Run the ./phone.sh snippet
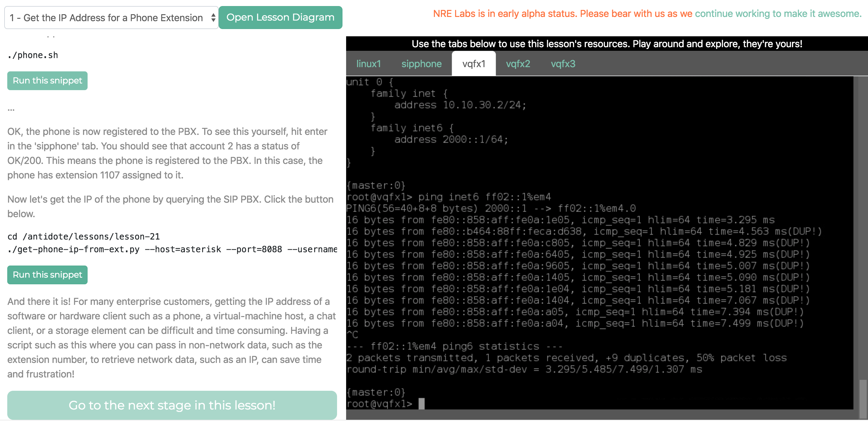The height and width of the screenshot is (421, 868). click(47, 81)
